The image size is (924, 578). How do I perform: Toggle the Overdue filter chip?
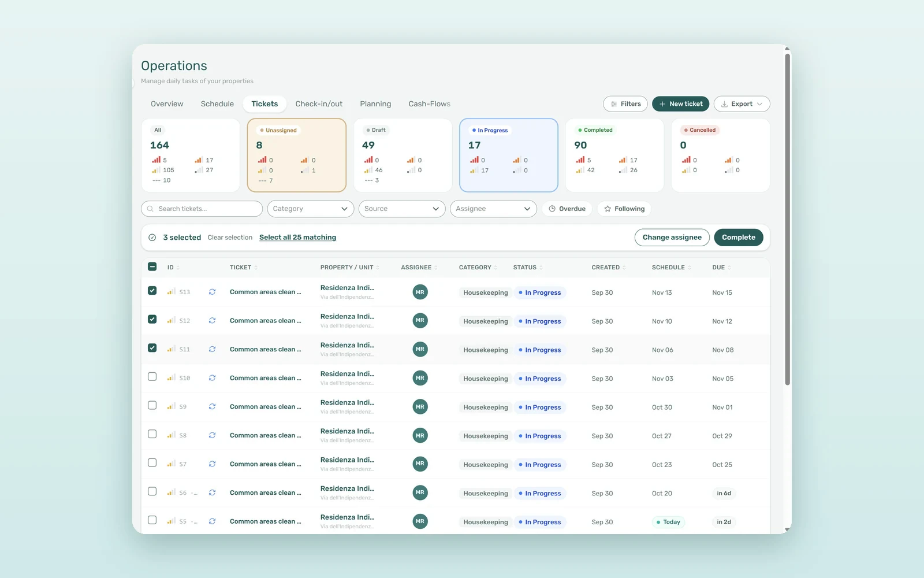(567, 209)
